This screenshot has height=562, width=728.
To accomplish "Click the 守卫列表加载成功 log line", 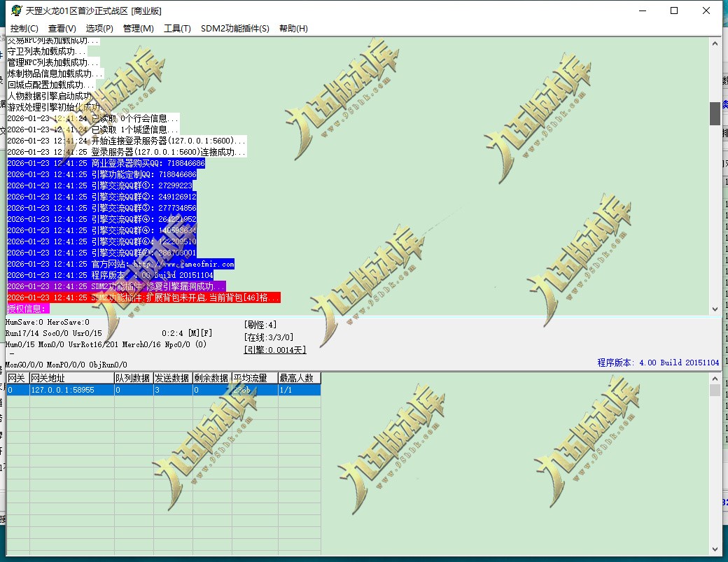I will pyautogui.click(x=47, y=51).
